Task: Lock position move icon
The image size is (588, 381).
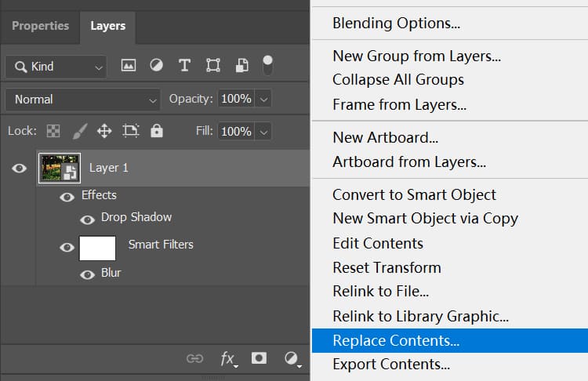Action: pyautogui.click(x=104, y=131)
